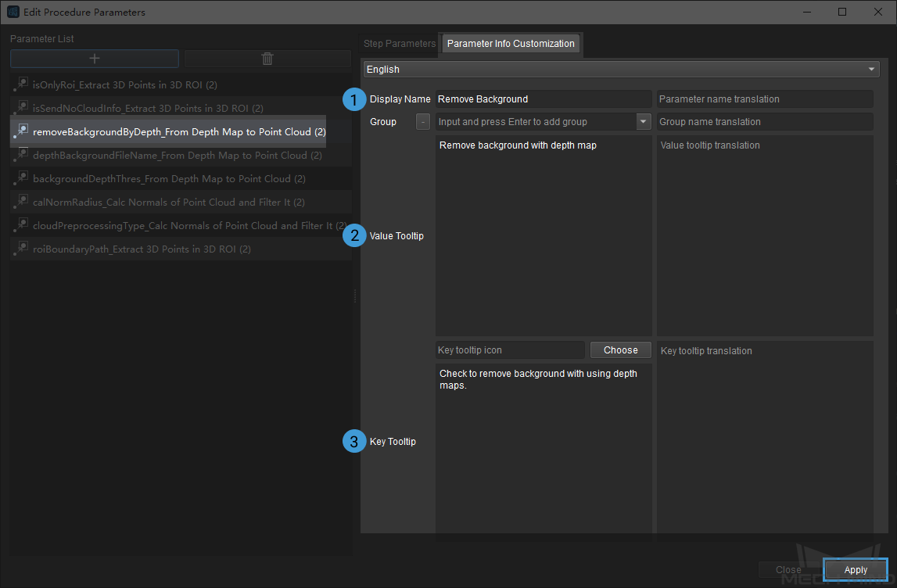
Task: Click the trash icon to delete parameter
Action: pyautogui.click(x=267, y=59)
